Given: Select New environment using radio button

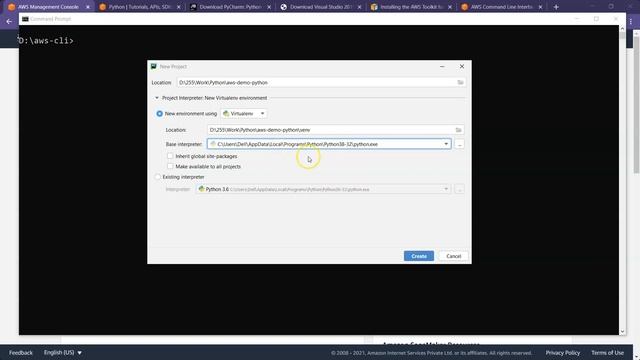Looking at the screenshot, I should tap(160, 113).
